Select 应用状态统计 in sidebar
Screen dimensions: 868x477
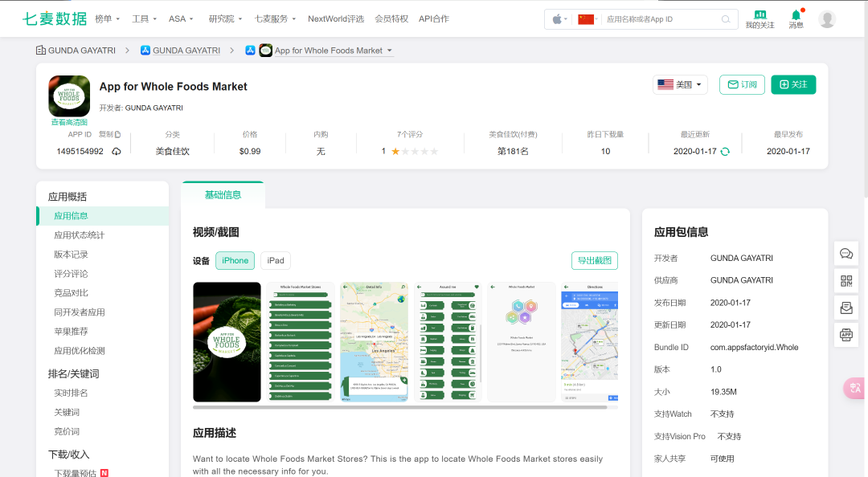[79, 235]
